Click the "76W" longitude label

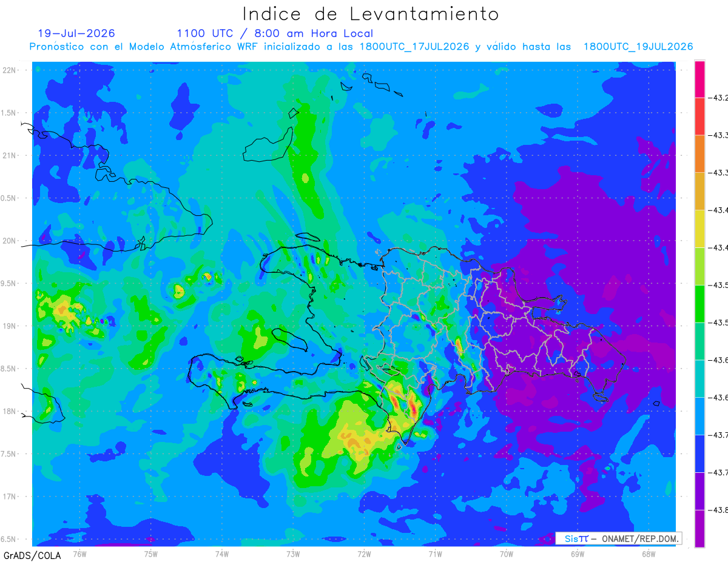point(79,554)
